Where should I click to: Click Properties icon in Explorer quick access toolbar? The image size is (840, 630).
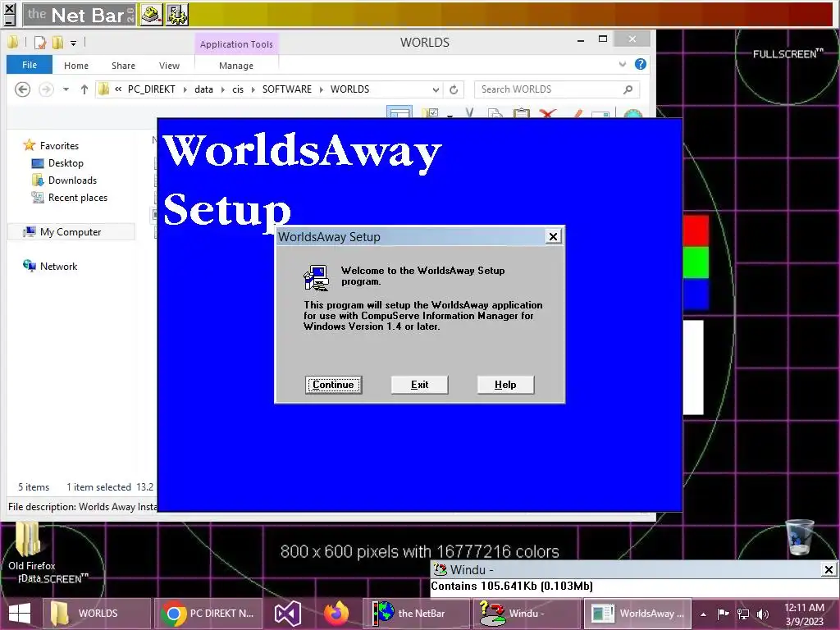click(x=39, y=43)
